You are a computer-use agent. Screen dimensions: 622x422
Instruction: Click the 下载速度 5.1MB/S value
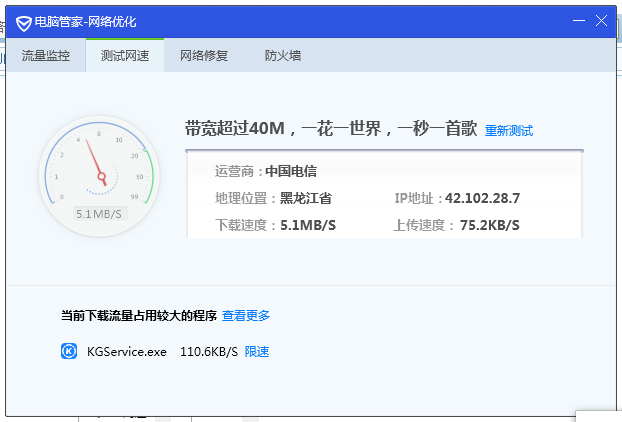[x=308, y=225]
